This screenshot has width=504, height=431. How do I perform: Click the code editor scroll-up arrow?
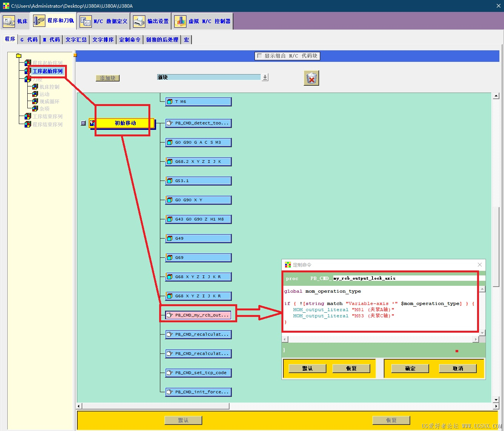[482, 289]
